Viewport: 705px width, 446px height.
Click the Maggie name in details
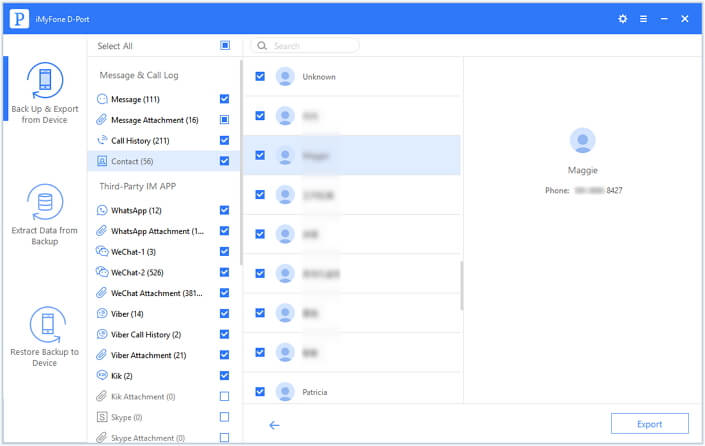tap(583, 170)
